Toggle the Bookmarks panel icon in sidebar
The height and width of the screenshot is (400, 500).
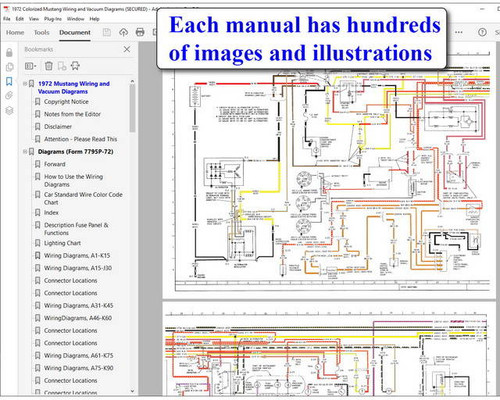(9, 81)
